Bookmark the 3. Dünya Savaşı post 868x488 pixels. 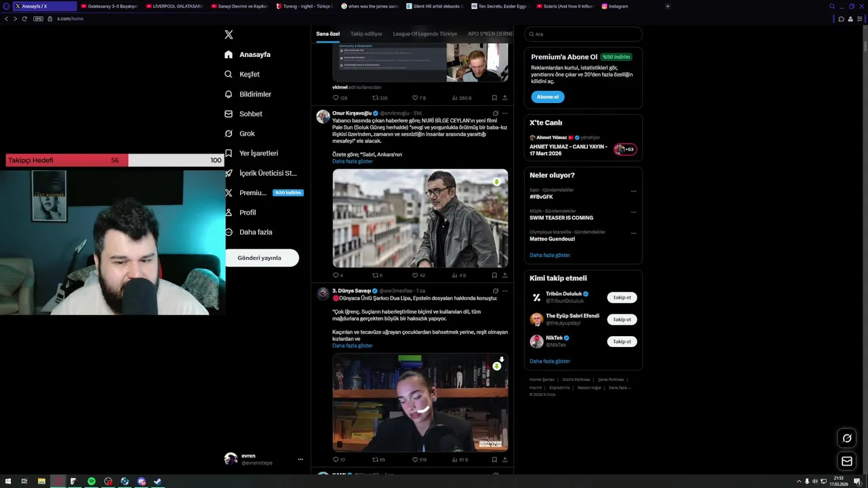(x=494, y=460)
